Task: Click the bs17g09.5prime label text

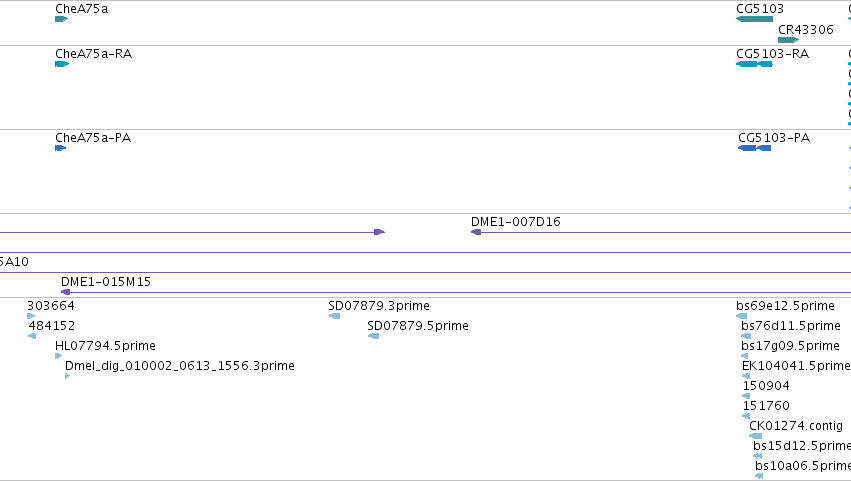Action: (x=790, y=346)
